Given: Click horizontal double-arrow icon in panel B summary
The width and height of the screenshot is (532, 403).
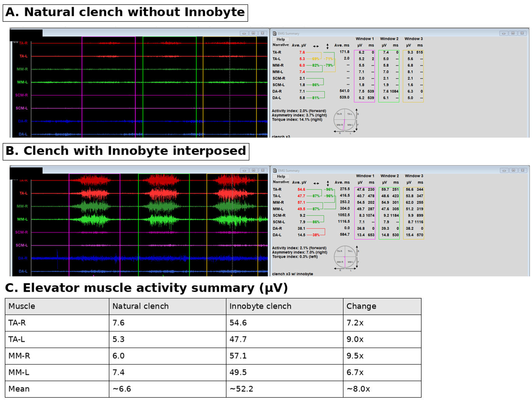Looking at the screenshot, I should 316,183.
